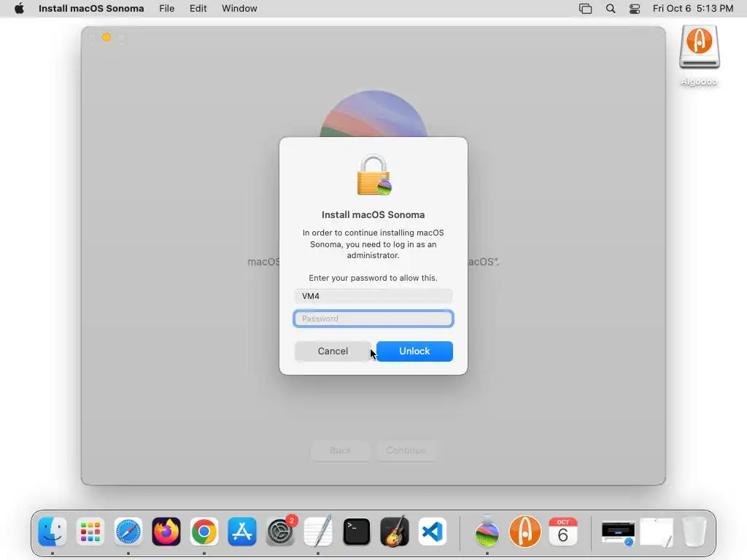
Task: Open Finder from the Dock
Action: [53, 532]
